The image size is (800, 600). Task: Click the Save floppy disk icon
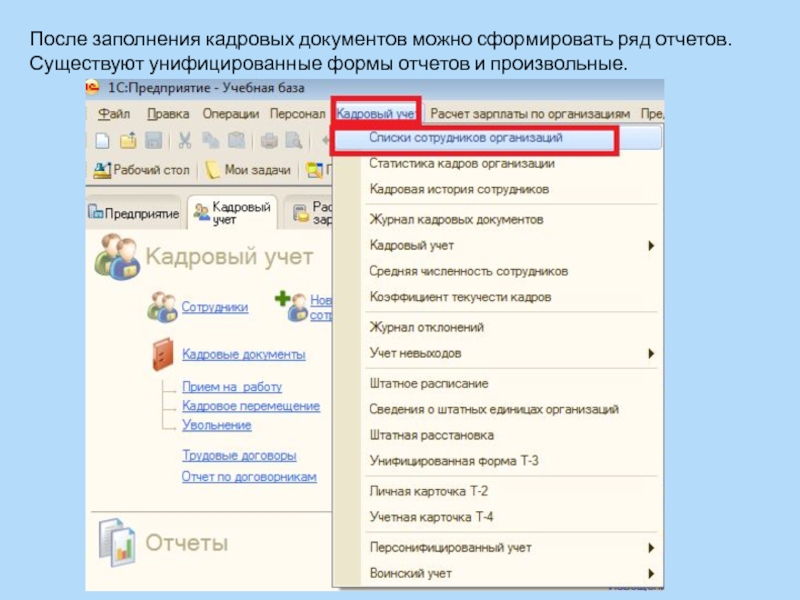pyautogui.click(x=154, y=141)
